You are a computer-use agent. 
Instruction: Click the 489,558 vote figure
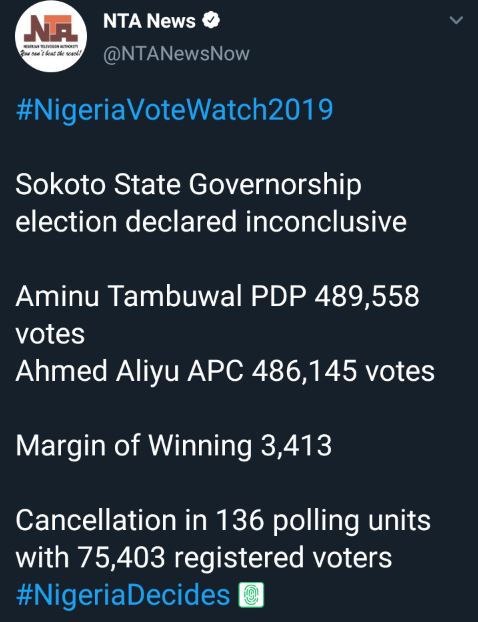367,296
